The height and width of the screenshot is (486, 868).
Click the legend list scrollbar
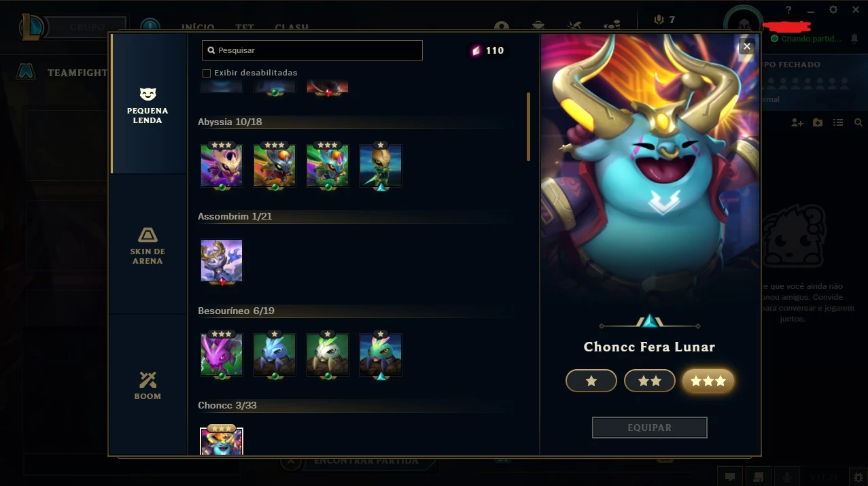click(x=528, y=127)
